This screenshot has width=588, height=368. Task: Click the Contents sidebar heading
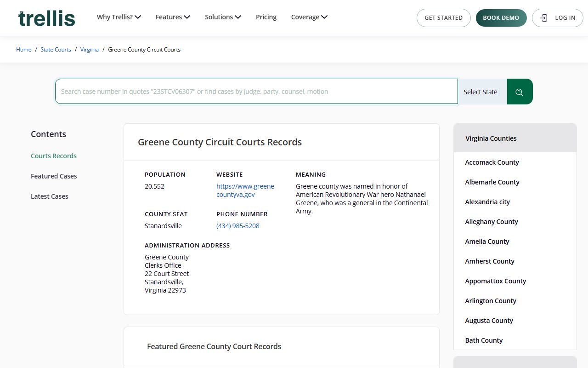coord(48,134)
